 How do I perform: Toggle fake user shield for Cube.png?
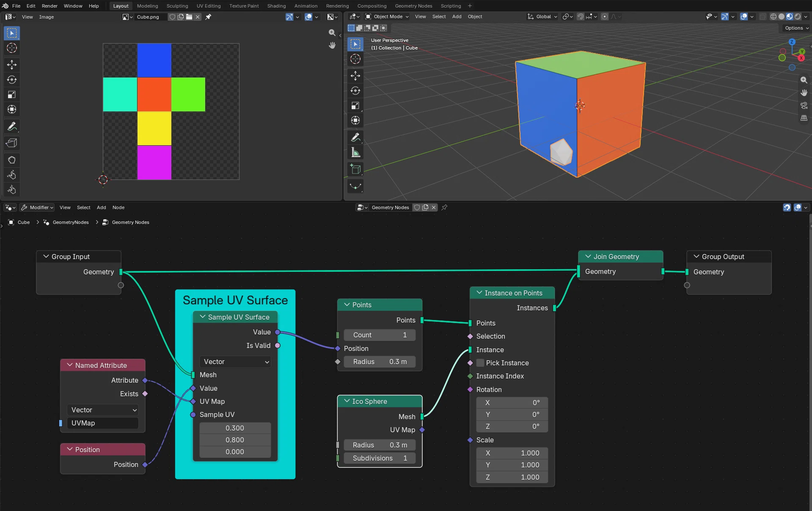pos(172,17)
